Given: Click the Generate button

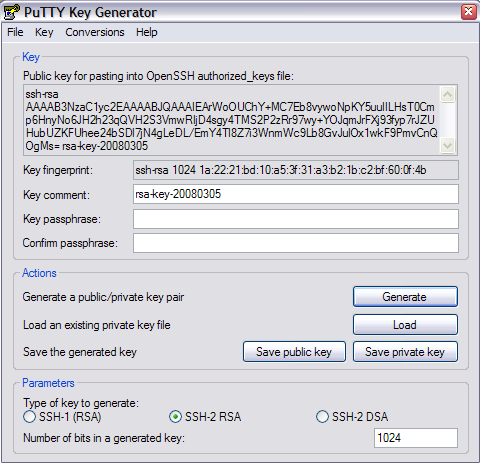Looking at the screenshot, I should click(x=405, y=297).
